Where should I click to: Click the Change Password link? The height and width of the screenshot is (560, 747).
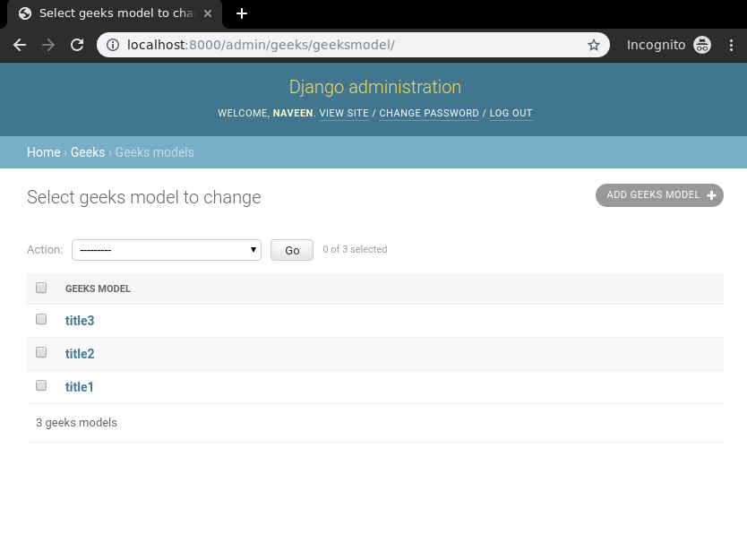pyautogui.click(x=429, y=114)
